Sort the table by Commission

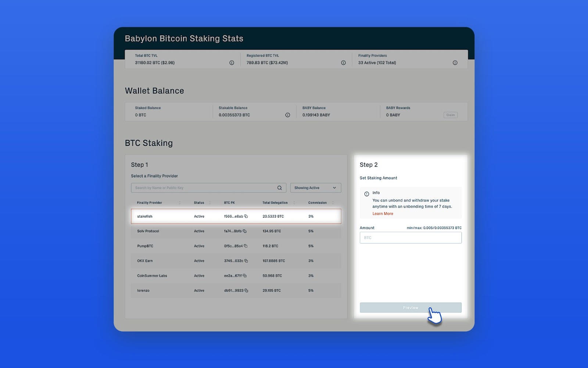coord(333,202)
